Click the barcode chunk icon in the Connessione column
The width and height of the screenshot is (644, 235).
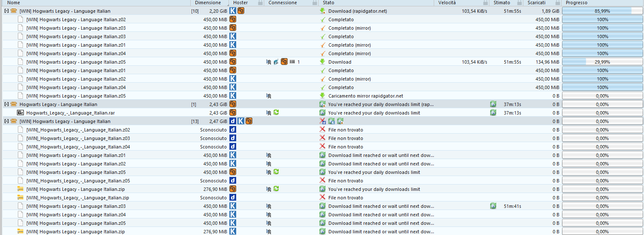pyautogui.click(x=292, y=62)
